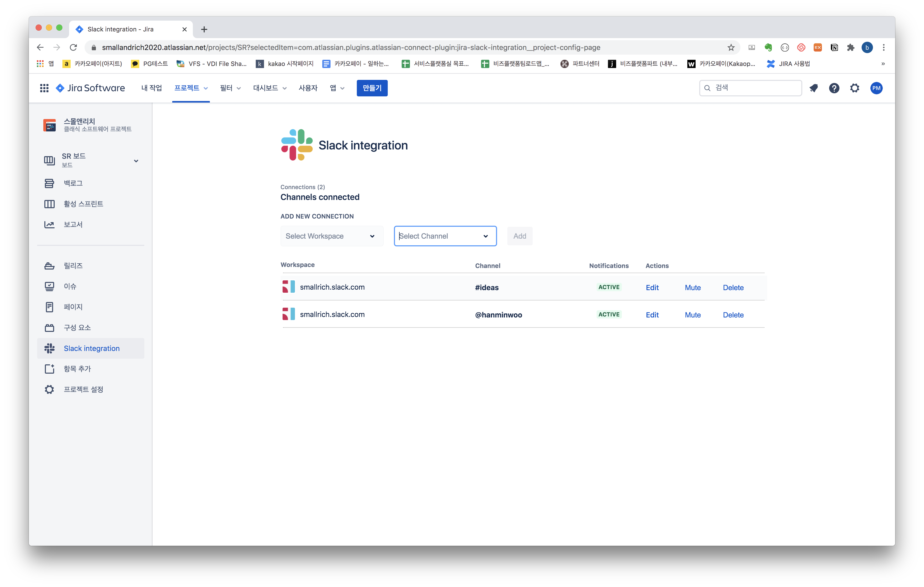This screenshot has height=587, width=924.
Task: Open the Jira app switcher grid icon
Action: 44,88
